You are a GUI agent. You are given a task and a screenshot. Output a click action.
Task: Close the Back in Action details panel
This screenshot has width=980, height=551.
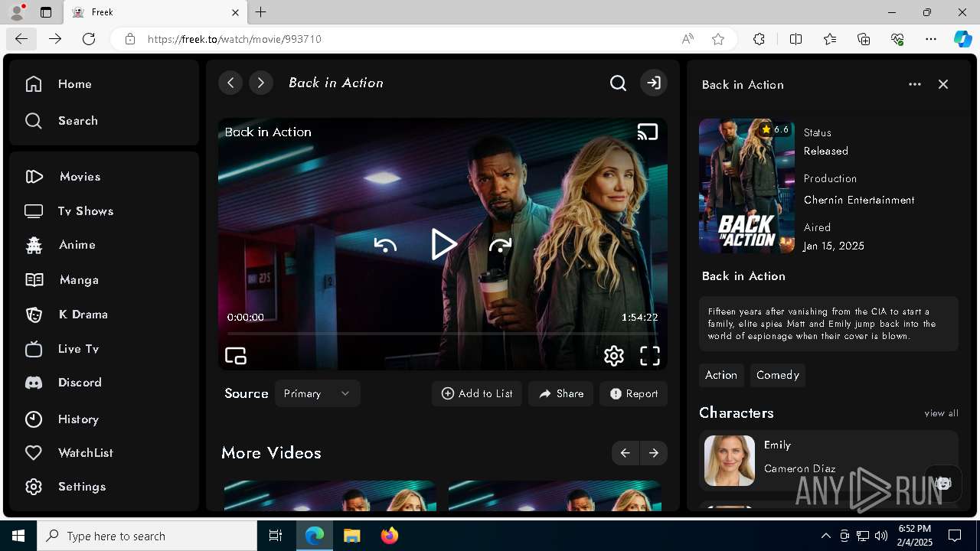943,84
